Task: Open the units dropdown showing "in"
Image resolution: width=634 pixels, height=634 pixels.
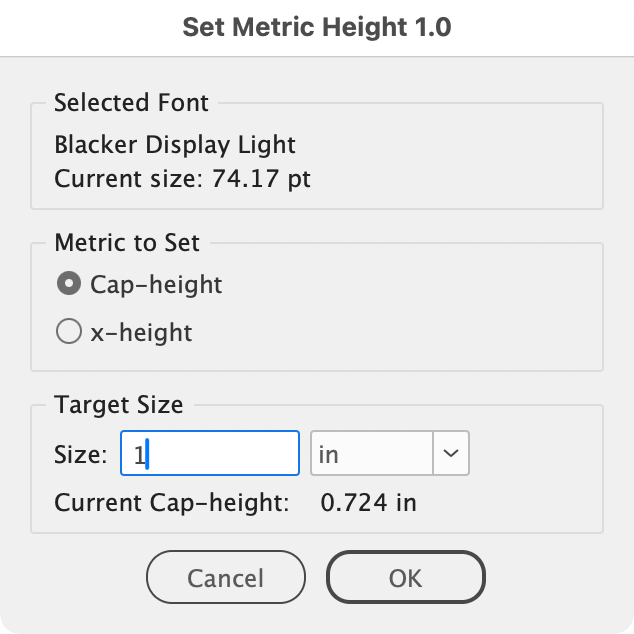Action: coord(371,454)
